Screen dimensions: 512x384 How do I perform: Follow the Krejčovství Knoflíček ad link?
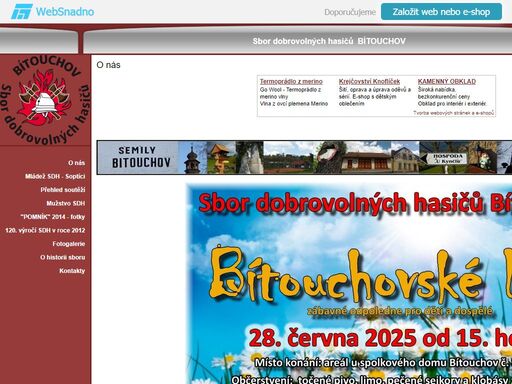pyautogui.click(x=369, y=81)
